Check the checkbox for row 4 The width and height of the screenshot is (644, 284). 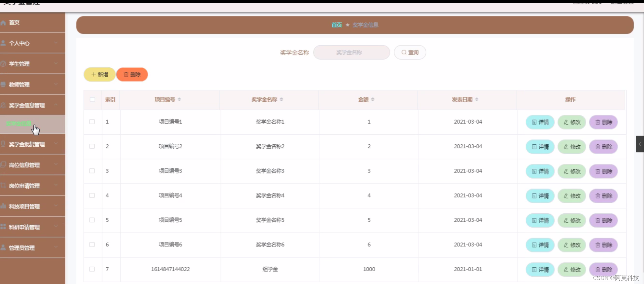(92, 196)
